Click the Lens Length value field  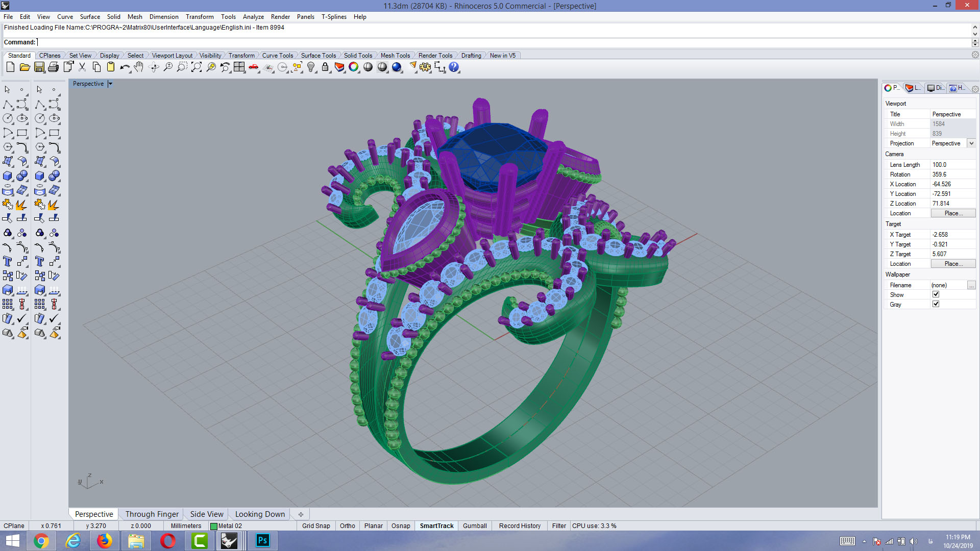coord(953,165)
